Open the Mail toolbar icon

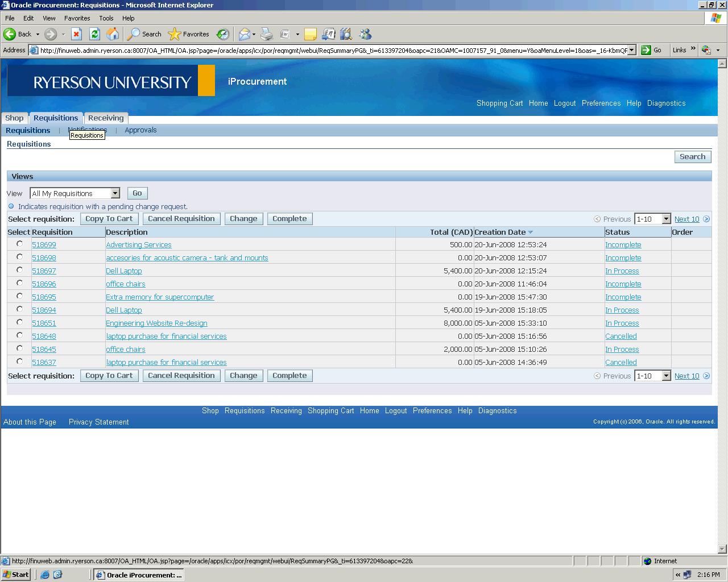click(x=244, y=34)
